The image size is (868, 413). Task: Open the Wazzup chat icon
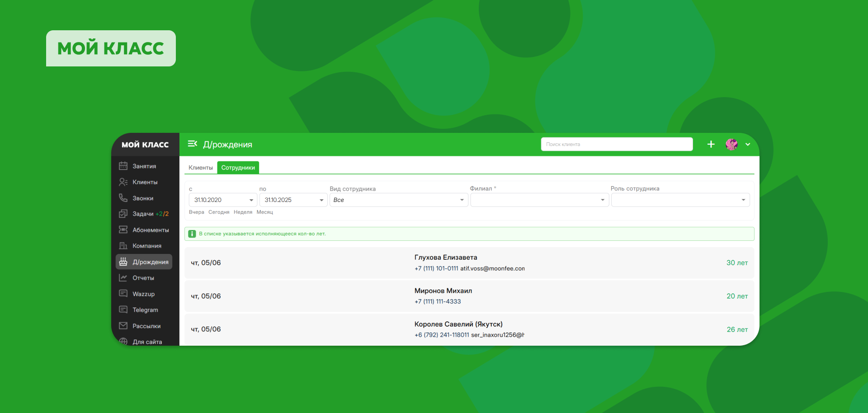[x=123, y=293]
